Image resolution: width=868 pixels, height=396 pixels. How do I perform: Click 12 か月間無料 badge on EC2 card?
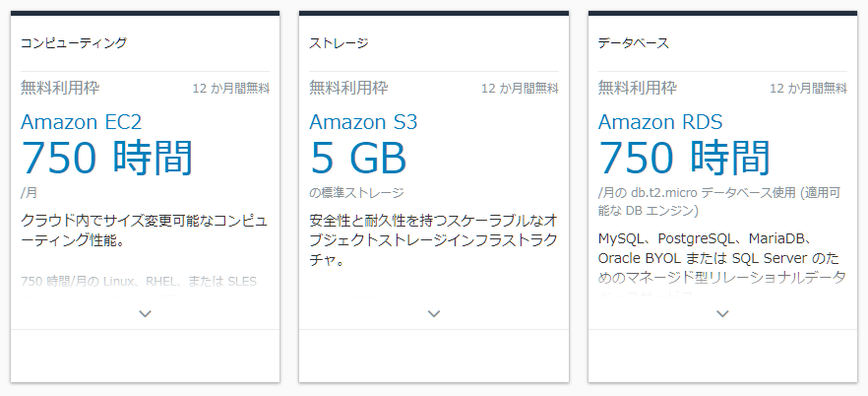231,88
